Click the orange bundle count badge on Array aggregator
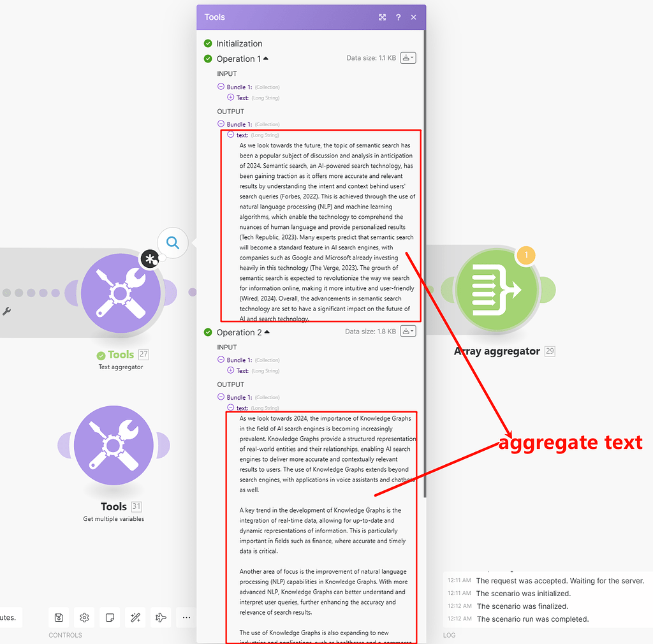Screen dimensions: 653x644 pos(526,254)
